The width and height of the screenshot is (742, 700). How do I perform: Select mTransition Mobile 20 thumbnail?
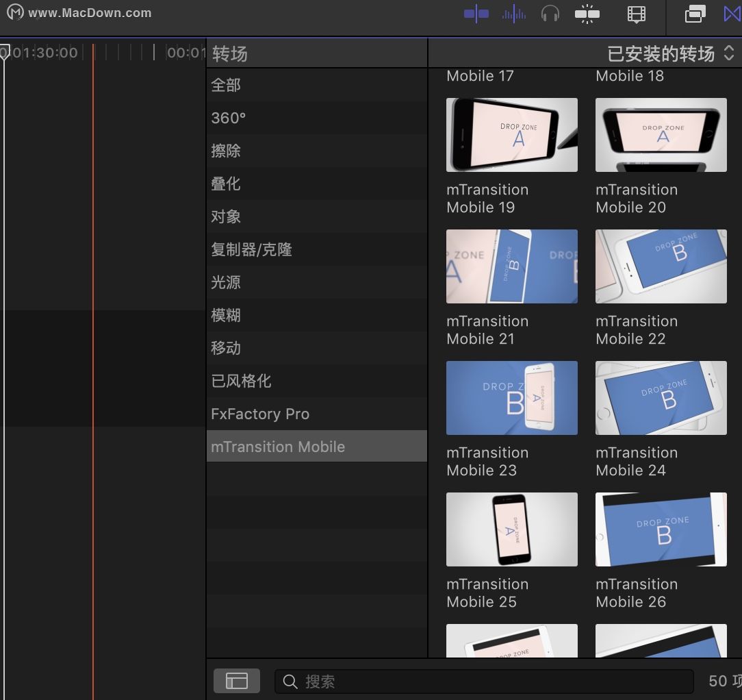click(x=661, y=135)
